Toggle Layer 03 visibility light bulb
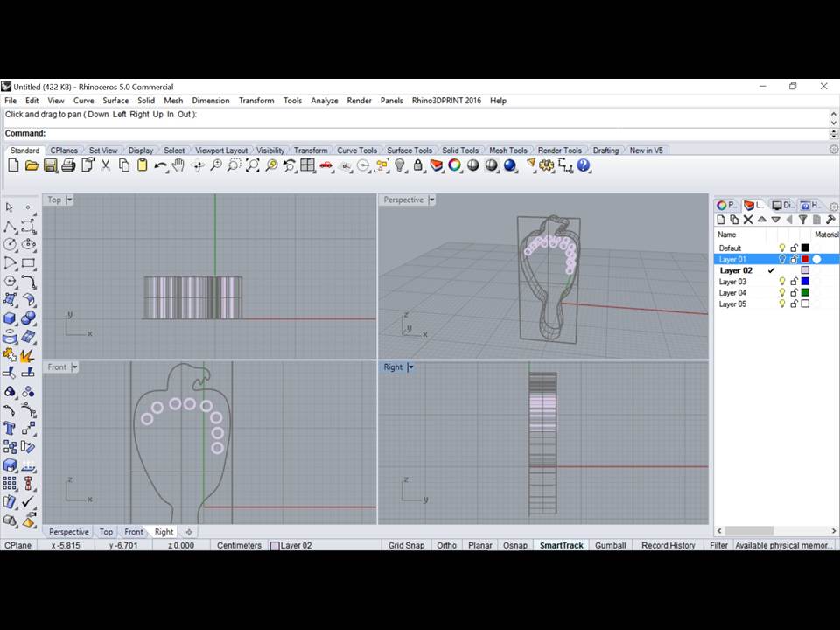840x630 pixels. 782,282
